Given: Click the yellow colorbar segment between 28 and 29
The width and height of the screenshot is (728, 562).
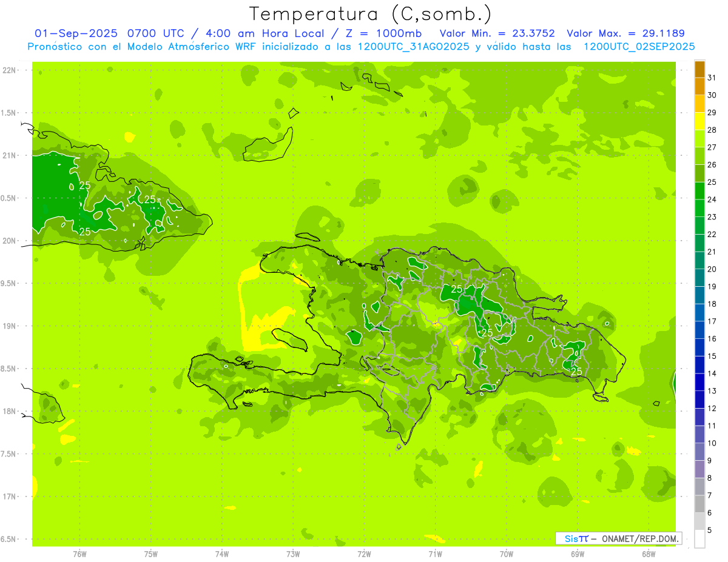Looking at the screenshot, I should point(699,121).
